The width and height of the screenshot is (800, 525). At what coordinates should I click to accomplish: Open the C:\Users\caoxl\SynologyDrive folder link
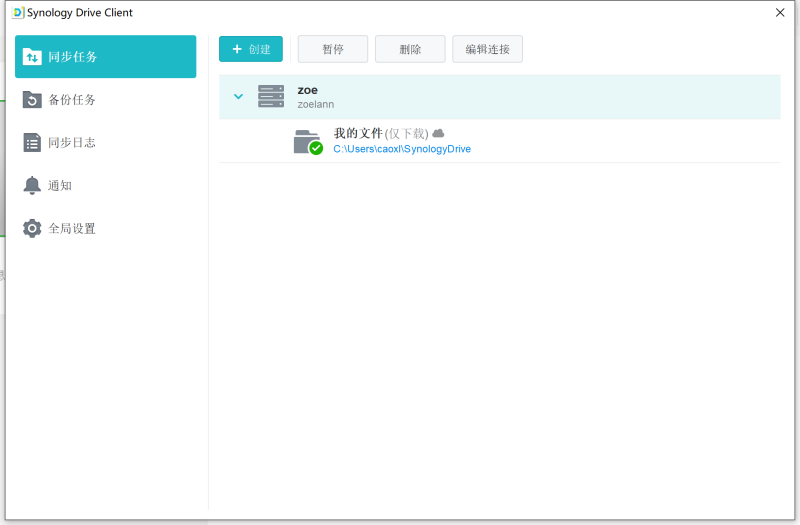[x=402, y=149]
